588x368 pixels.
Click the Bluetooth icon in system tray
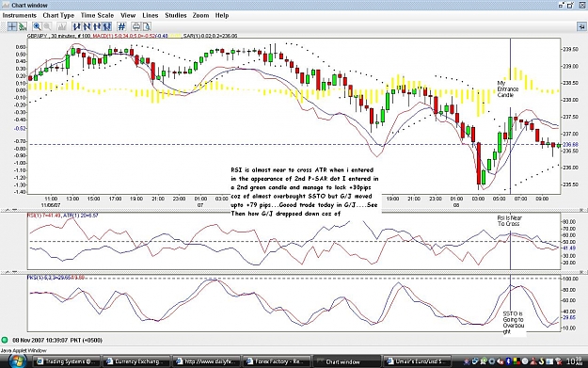point(509,361)
